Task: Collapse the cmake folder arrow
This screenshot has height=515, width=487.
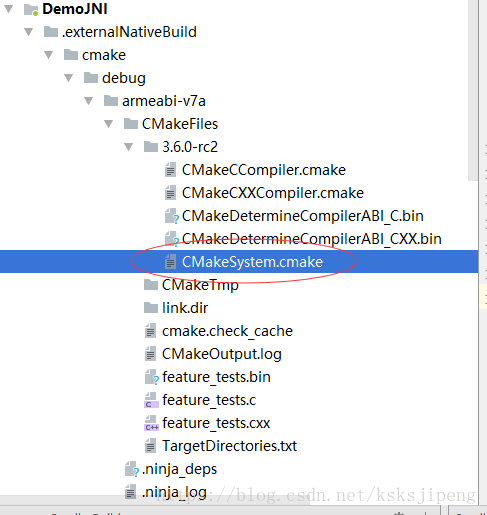Action: [x=49, y=55]
